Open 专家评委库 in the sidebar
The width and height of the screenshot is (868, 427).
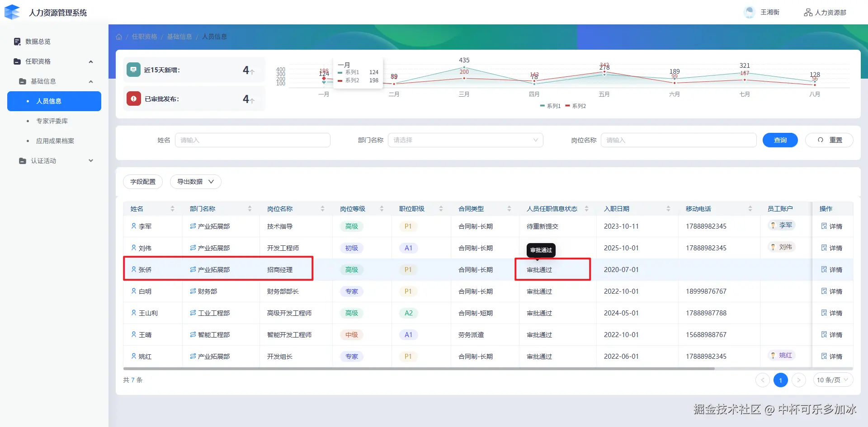[x=52, y=121]
